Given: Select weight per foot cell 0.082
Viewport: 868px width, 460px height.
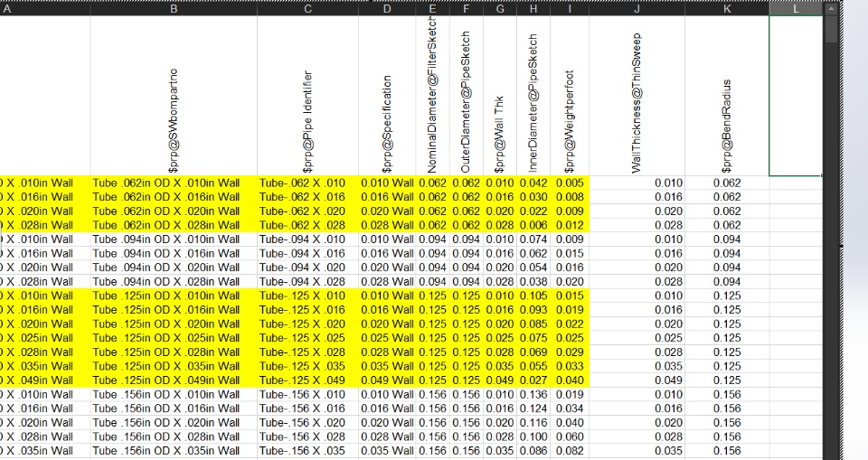Looking at the screenshot, I should pos(570,451).
